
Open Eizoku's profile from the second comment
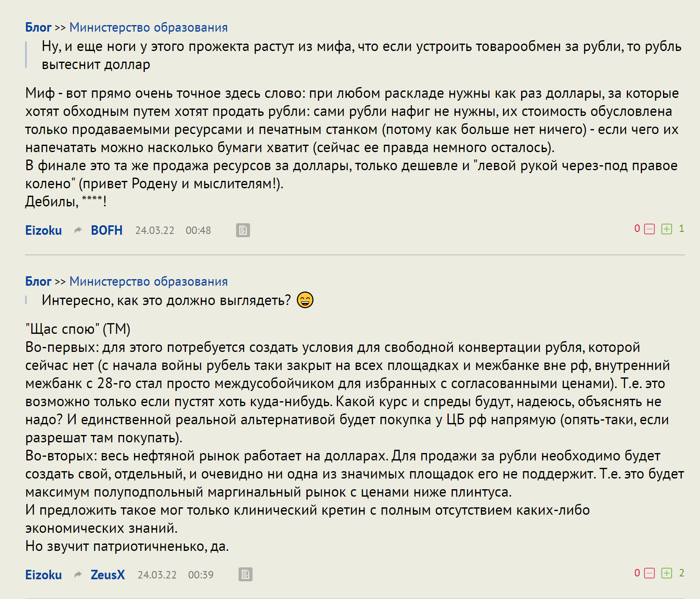(44, 574)
